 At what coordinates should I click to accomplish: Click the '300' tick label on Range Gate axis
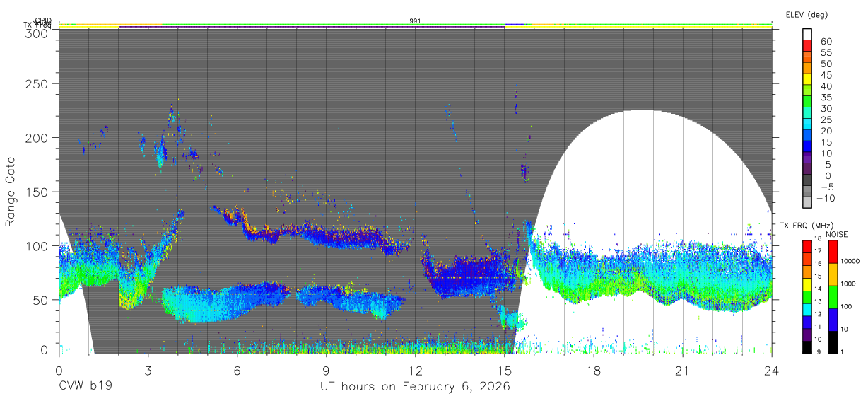[x=37, y=33]
